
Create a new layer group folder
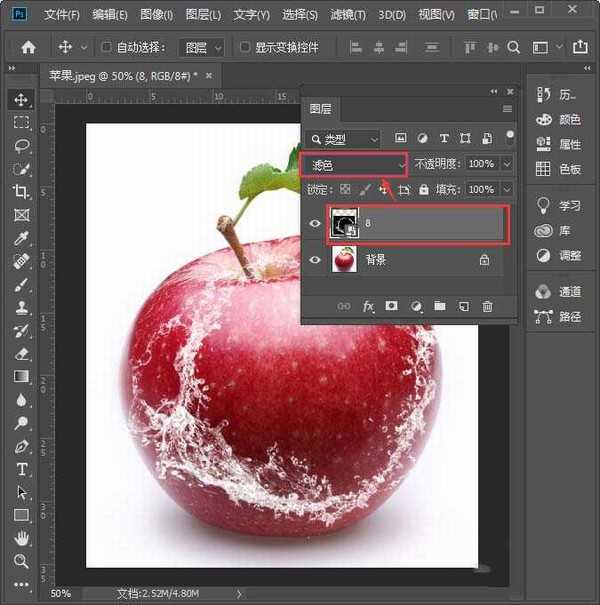pyautogui.click(x=440, y=306)
